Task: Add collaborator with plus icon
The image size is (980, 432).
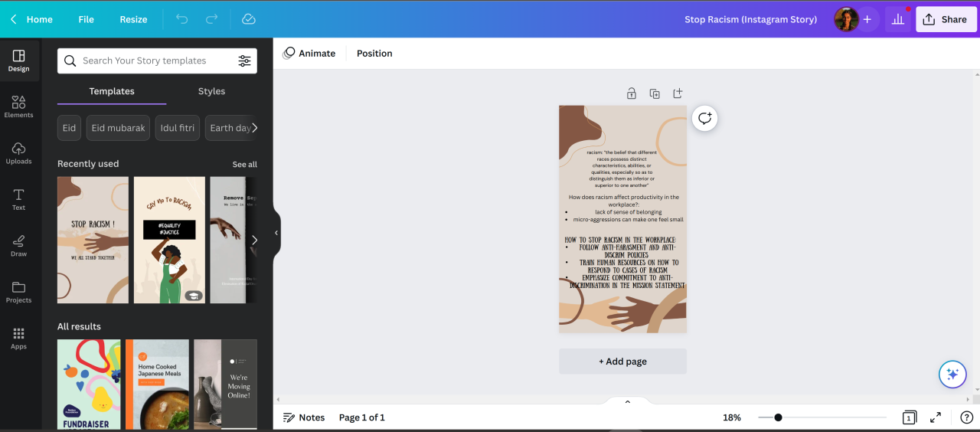Action: pyautogui.click(x=867, y=19)
